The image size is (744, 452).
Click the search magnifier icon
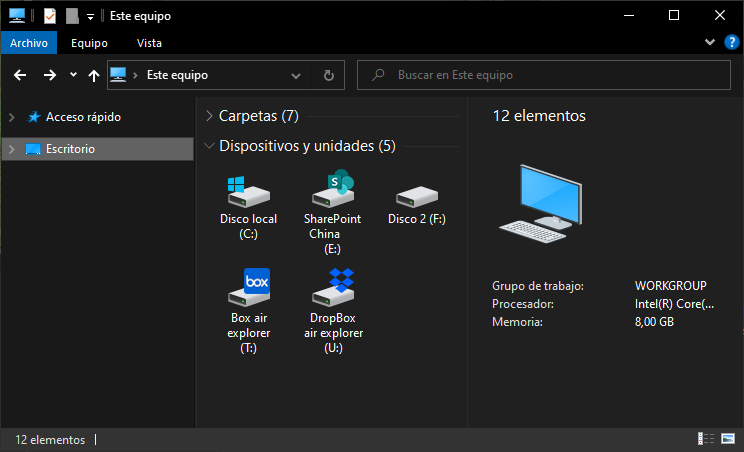pos(378,74)
